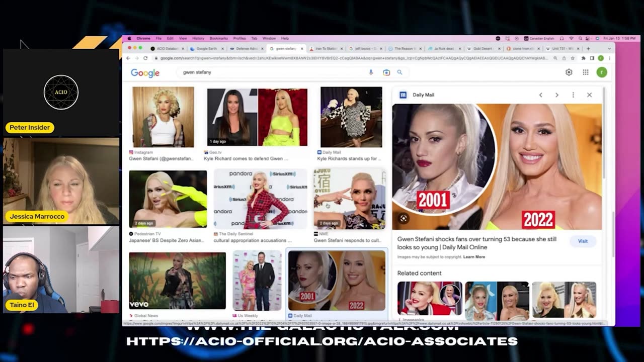Open the green Google account avatar

point(601,72)
